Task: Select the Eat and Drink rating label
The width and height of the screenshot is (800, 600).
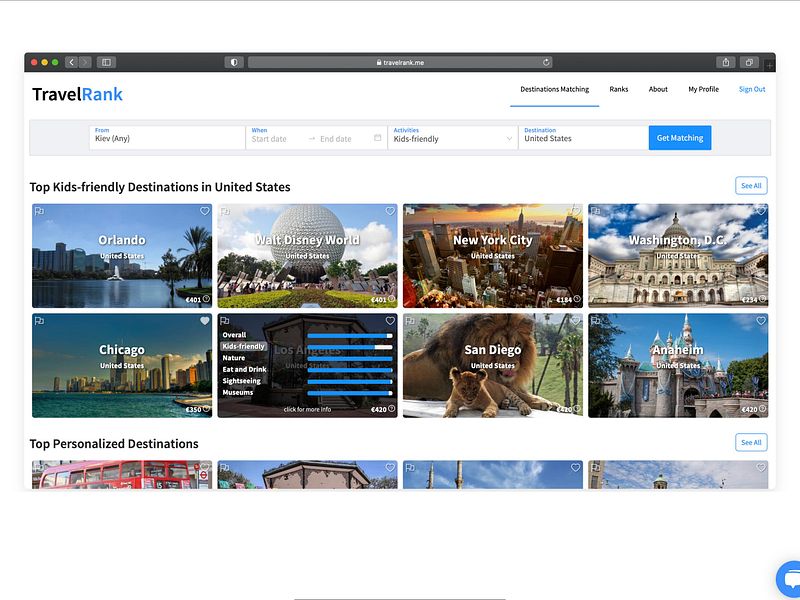Action: point(244,369)
